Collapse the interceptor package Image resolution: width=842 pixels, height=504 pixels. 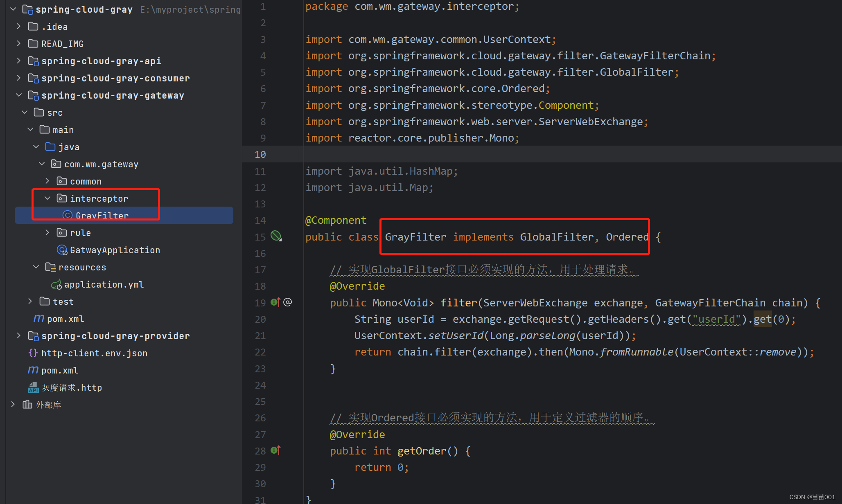[47, 198]
